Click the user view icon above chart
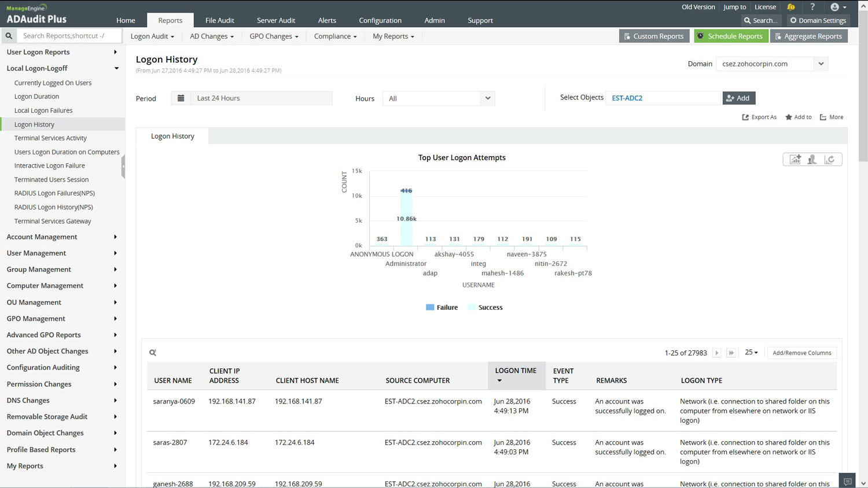The image size is (868, 488). [812, 160]
